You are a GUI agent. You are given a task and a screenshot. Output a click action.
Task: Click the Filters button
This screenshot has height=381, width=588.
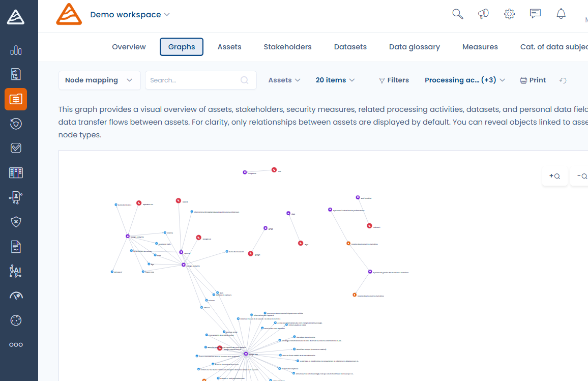coord(394,80)
